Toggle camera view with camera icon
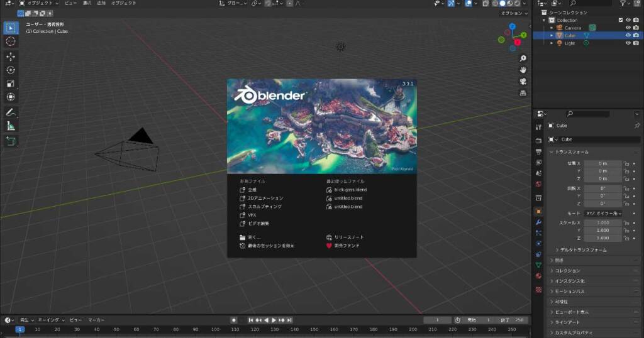Screen dimensions: 644x338 point(523,82)
